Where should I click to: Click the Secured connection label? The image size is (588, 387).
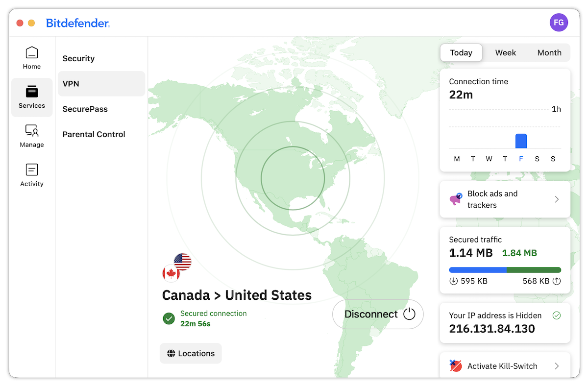214,314
